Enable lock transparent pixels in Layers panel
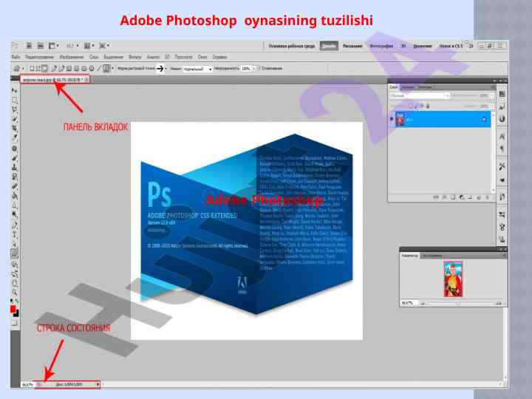The height and width of the screenshot is (399, 532). pyautogui.click(x=409, y=103)
